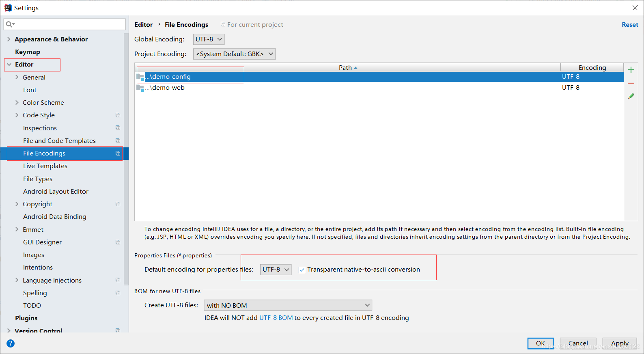
Task: Toggle Transparent native-to-ascii conversion checkbox
Action: 302,270
